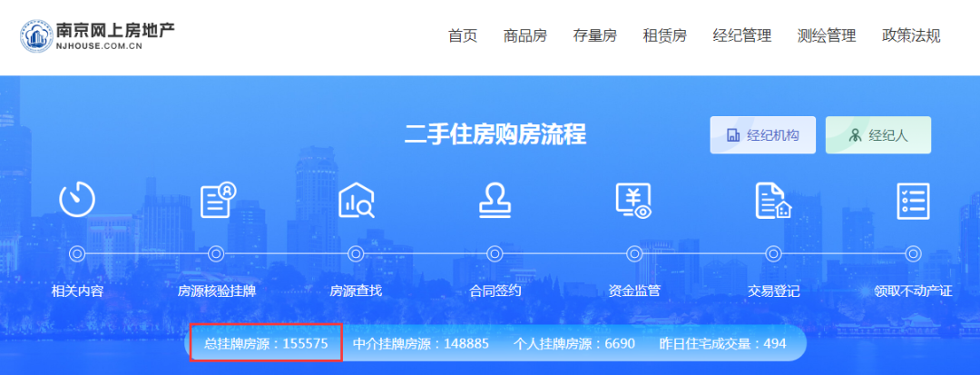
Task: Open the 商品房 menu item
Action: (525, 35)
